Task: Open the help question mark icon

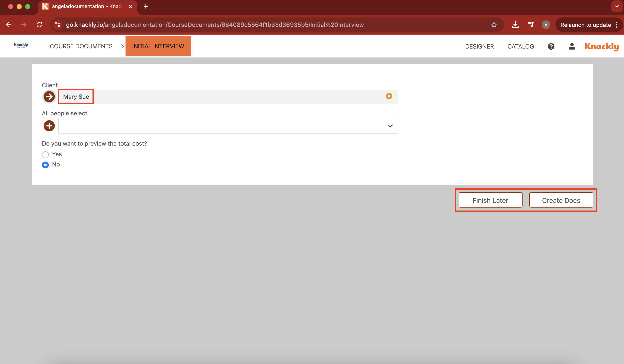Action: (551, 46)
